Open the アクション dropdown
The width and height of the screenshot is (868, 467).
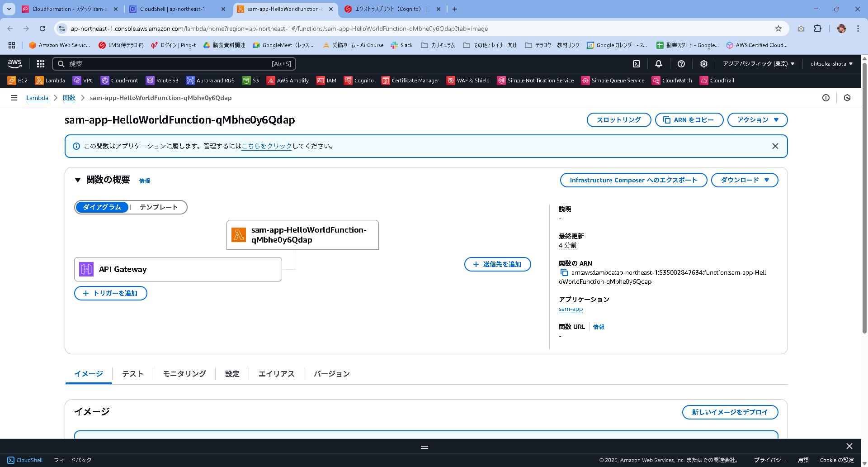(757, 120)
